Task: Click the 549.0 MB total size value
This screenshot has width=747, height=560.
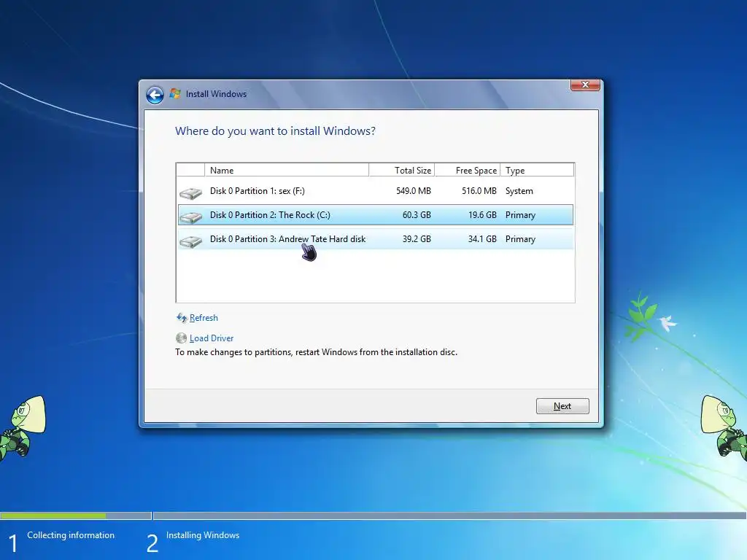Action: click(413, 191)
